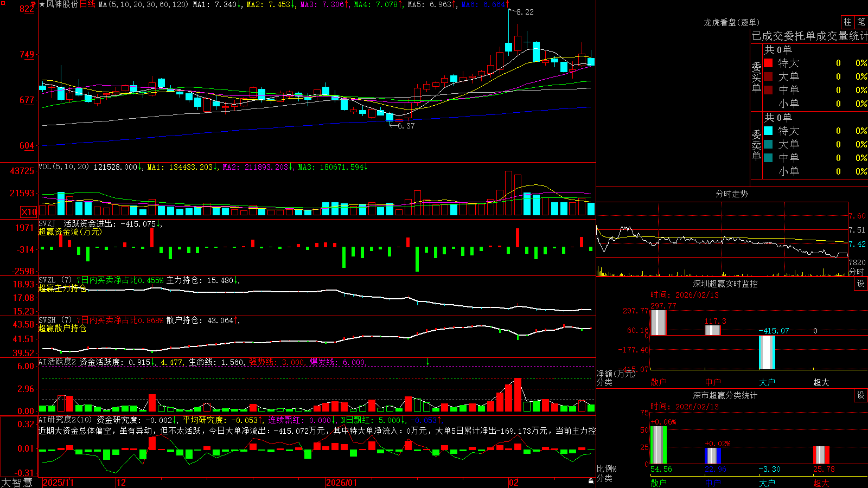Click 超大 label in 深市超赢分类统计 chart
This screenshot has width=868, height=488.
coord(821,483)
